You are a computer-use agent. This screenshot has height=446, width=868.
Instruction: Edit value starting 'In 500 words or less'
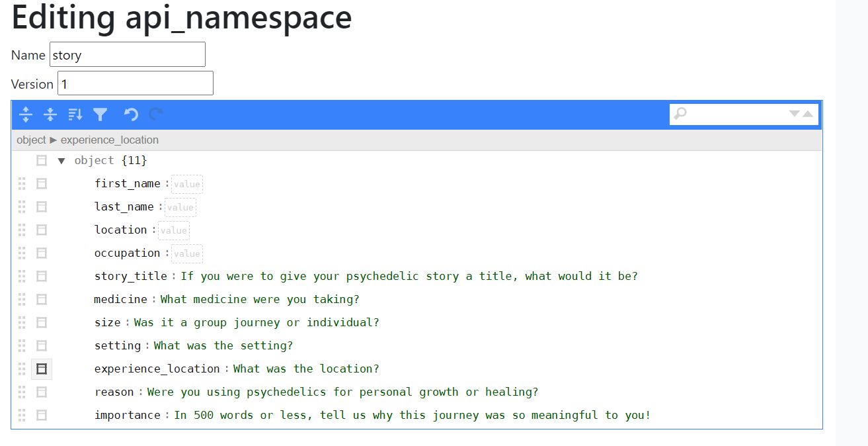coord(413,415)
